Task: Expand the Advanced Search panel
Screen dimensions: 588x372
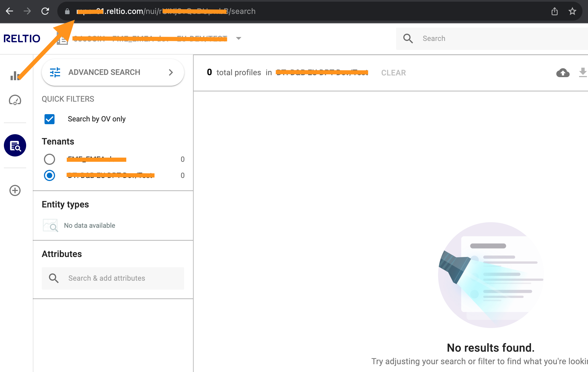Action: tap(171, 72)
